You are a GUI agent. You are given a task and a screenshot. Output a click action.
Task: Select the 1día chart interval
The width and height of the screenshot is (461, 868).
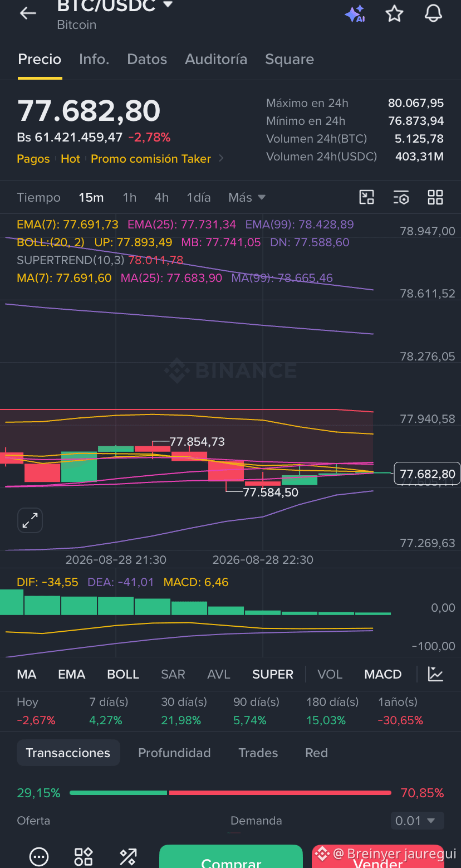[x=199, y=197]
